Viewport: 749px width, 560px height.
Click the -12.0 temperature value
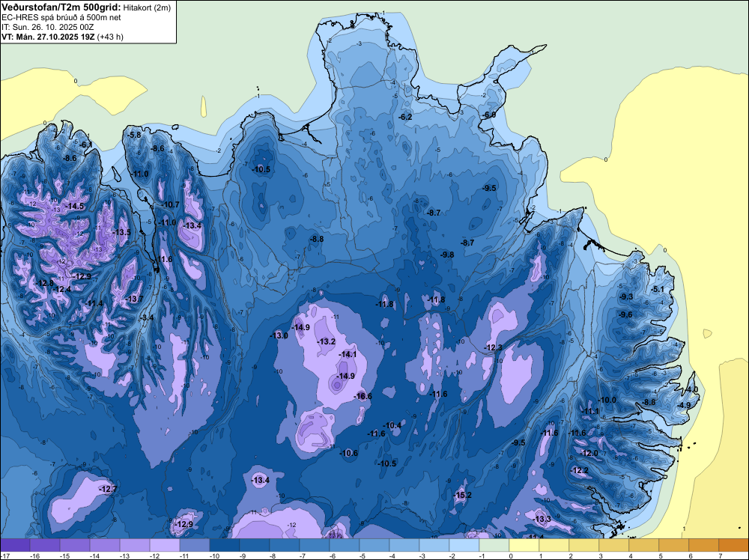coord(589,453)
